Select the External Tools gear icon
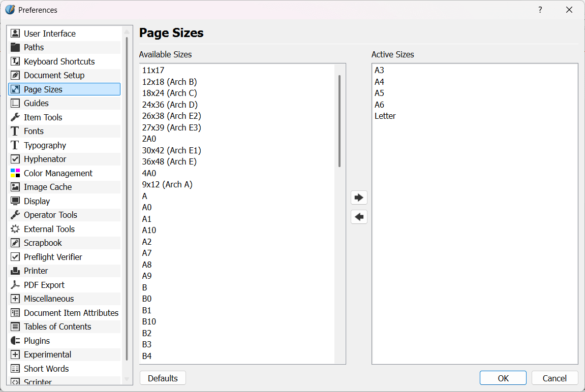This screenshot has height=392, width=585. (15, 229)
